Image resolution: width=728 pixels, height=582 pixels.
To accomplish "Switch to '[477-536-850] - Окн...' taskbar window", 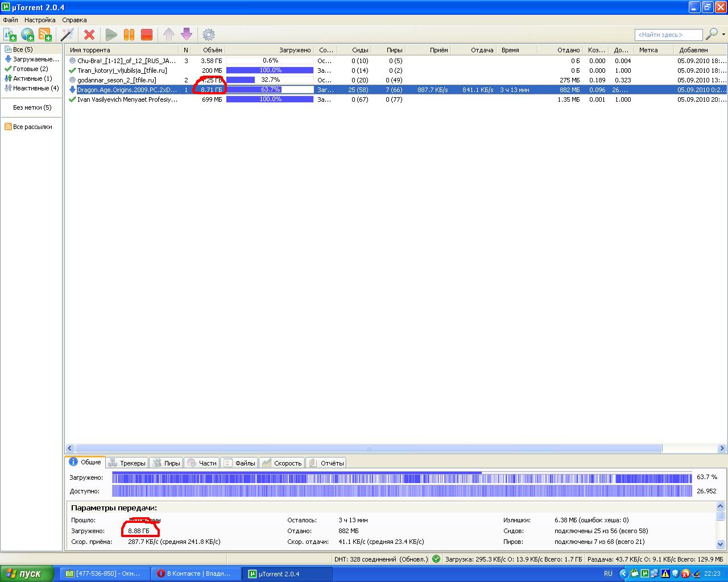I will click(104, 573).
